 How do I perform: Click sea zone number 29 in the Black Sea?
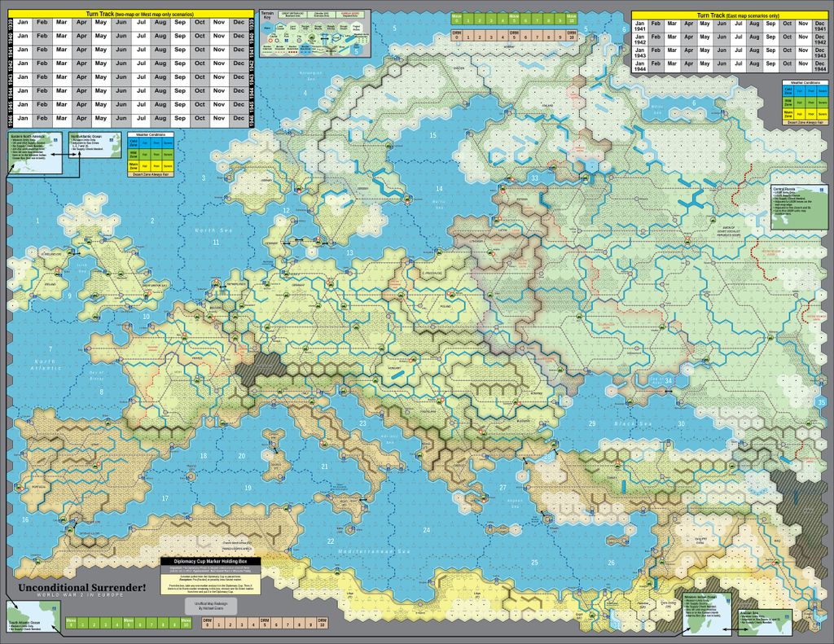point(592,424)
